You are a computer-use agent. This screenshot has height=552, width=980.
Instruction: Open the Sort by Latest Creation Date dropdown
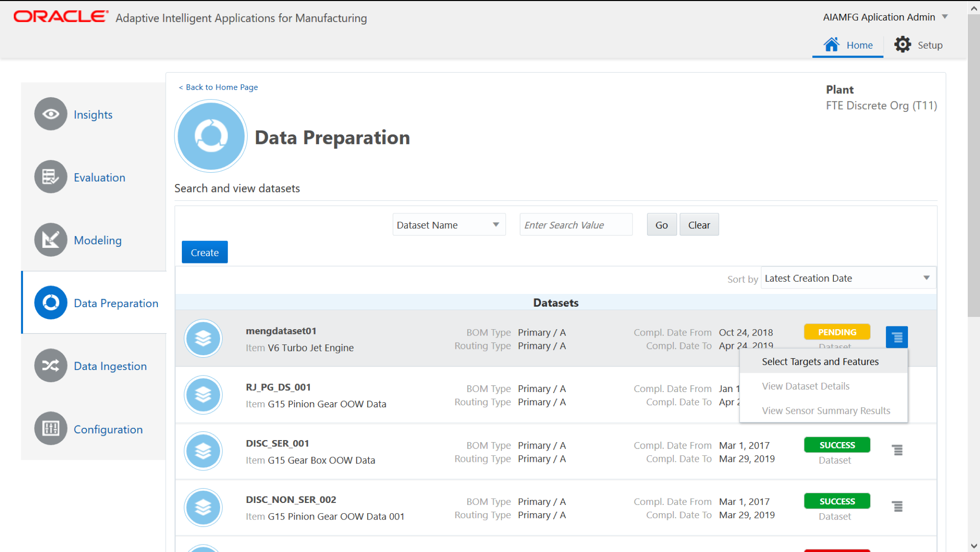[848, 278]
